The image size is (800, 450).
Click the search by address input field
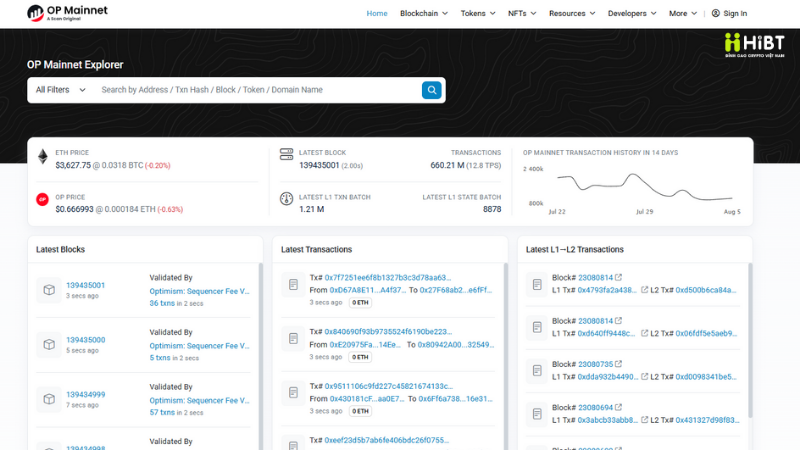(258, 90)
